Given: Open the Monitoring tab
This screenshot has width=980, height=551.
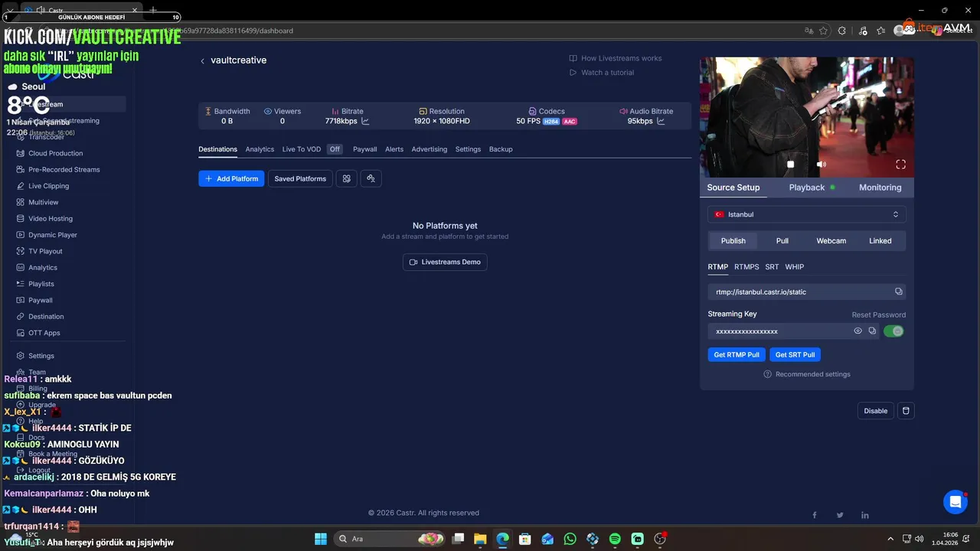Looking at the screenshot, I should pyautogui.click(x=880, y=187).
